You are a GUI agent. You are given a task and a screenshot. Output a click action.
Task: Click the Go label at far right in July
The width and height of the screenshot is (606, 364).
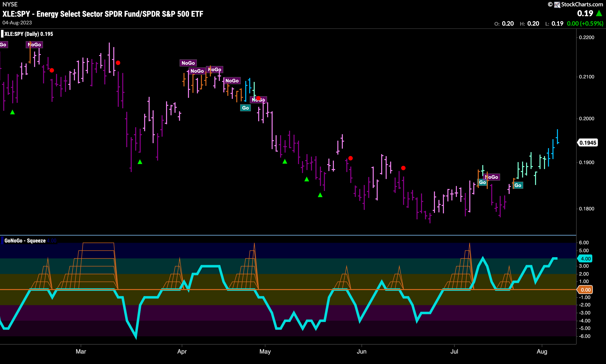click(518, 185)
